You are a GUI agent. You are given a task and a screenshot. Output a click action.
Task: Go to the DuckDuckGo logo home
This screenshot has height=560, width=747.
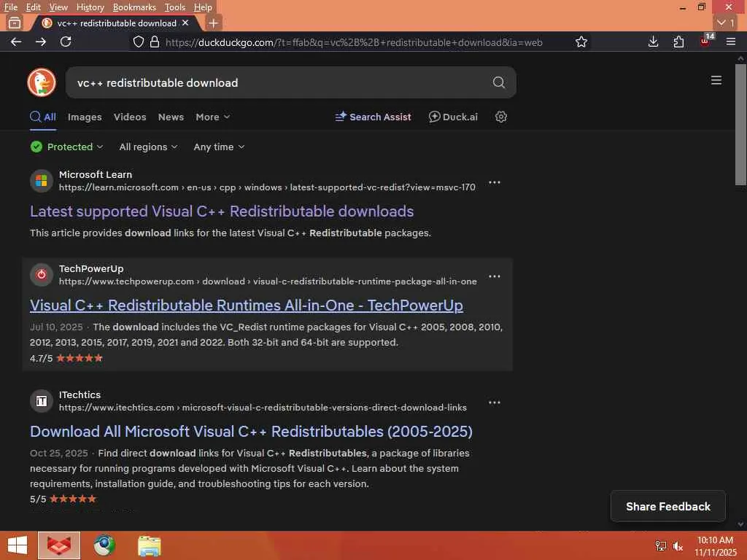coord(42,82)
